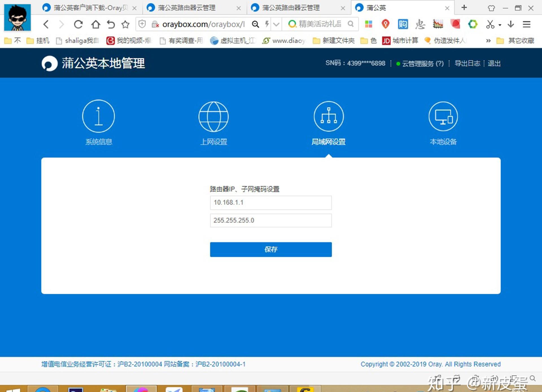Click the 蒲公英本地管理 logo

(x=93, y=63)
